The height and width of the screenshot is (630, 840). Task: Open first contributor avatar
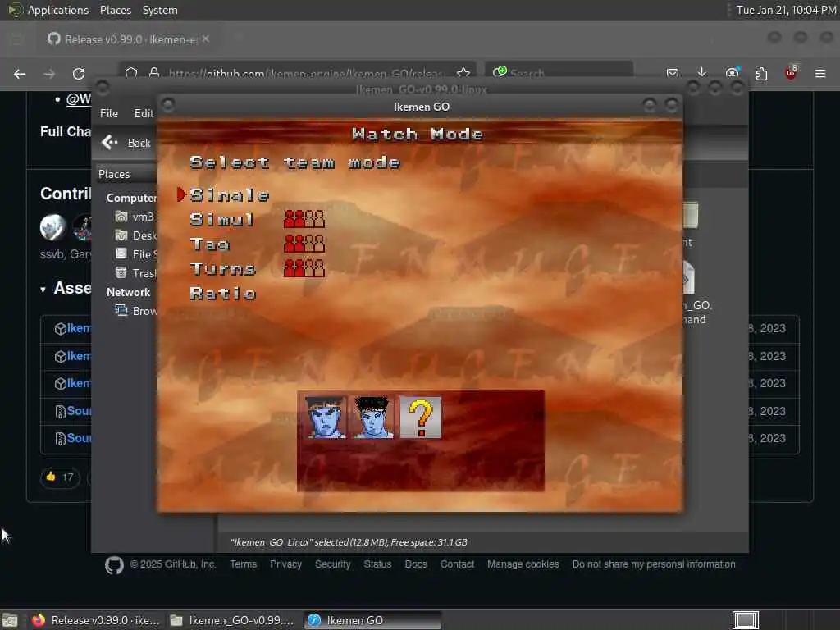52,227
